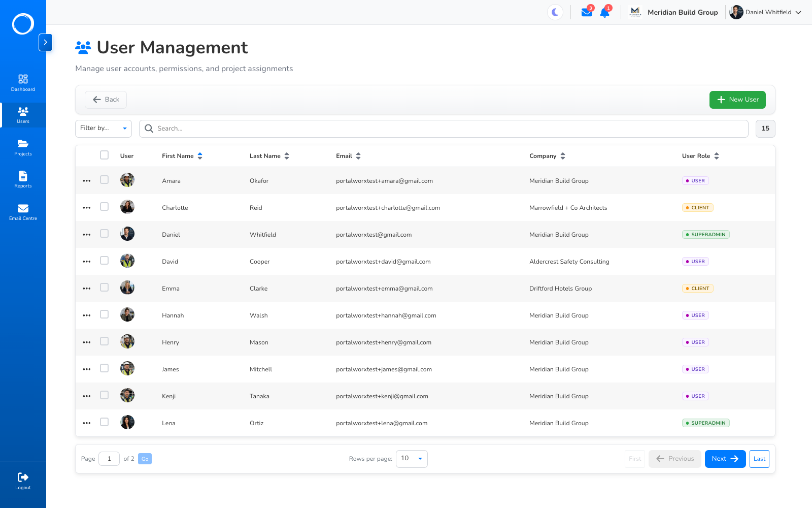Tick the checkbox for Henry Mason

[x=105, y=341]
